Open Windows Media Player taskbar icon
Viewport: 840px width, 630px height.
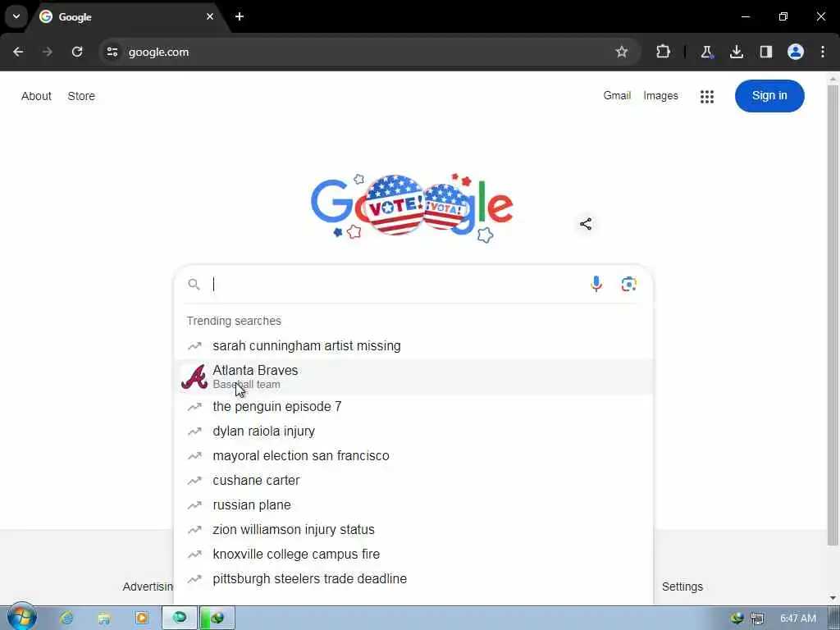click(142, 619)
